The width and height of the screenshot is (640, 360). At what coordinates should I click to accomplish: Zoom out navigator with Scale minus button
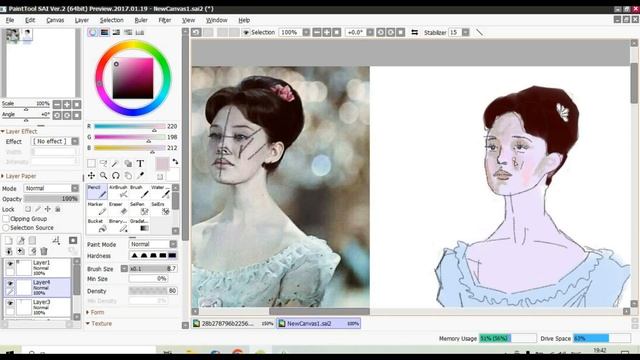[57, 104]
